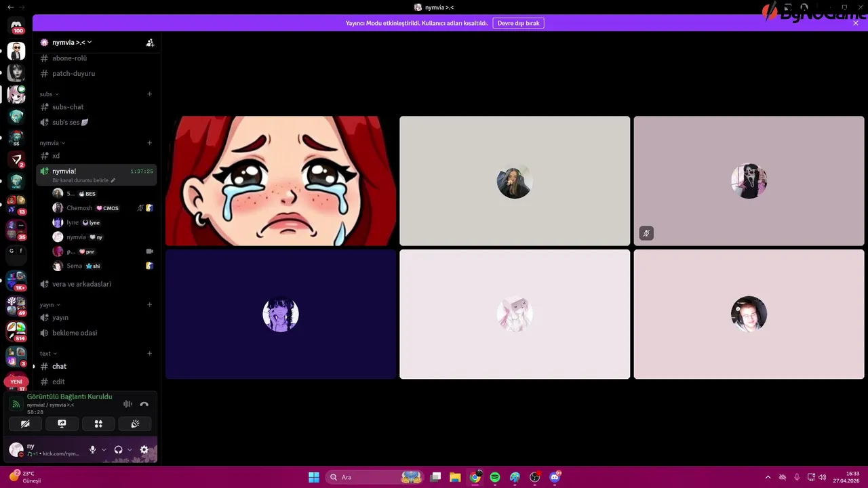The image size is (868, 488).
Task: Edit the channel status pencil icon
Action: (113, 180)
